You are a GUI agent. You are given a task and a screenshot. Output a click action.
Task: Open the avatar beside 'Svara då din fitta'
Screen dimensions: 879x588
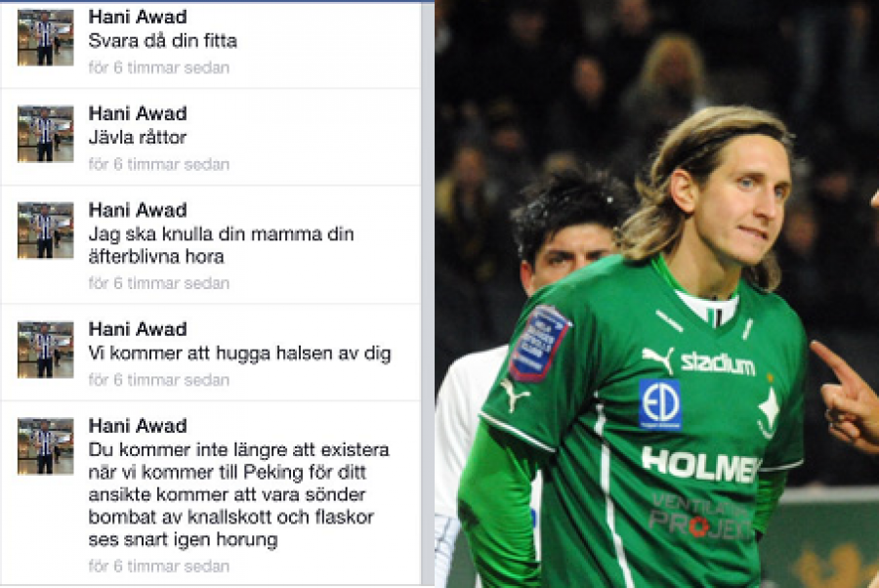tap(45, 37)
